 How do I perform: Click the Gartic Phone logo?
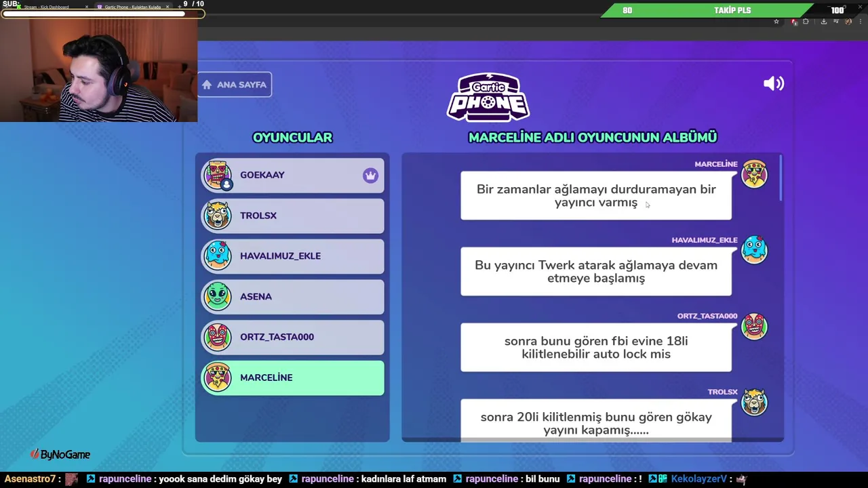tap(488, 97)
